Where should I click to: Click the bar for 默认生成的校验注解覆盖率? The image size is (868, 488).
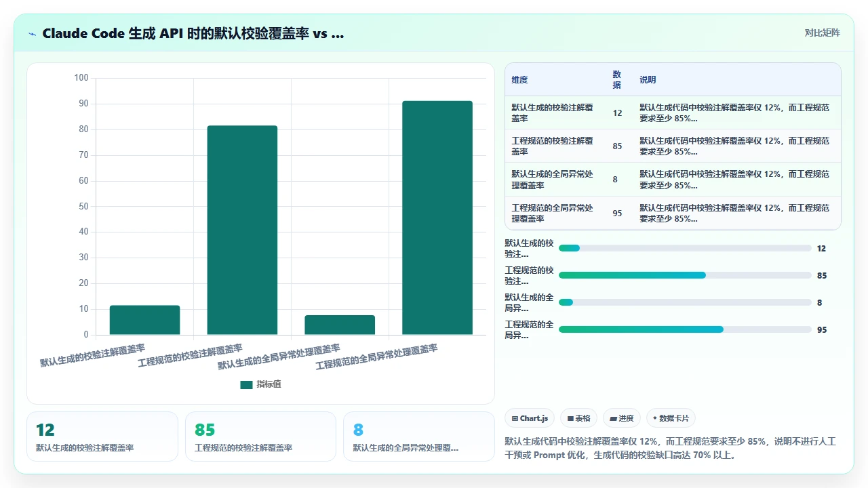click(144, 320)
